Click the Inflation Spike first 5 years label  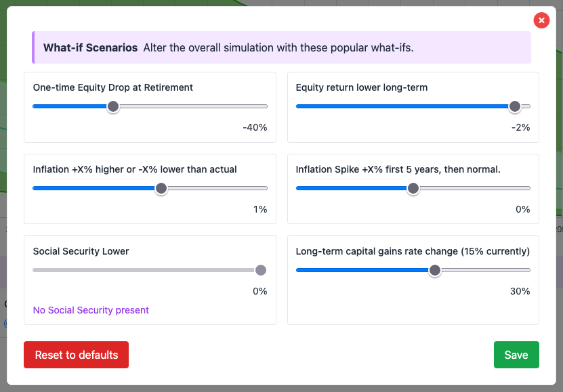pyautogui.click(x=398, y=169)
